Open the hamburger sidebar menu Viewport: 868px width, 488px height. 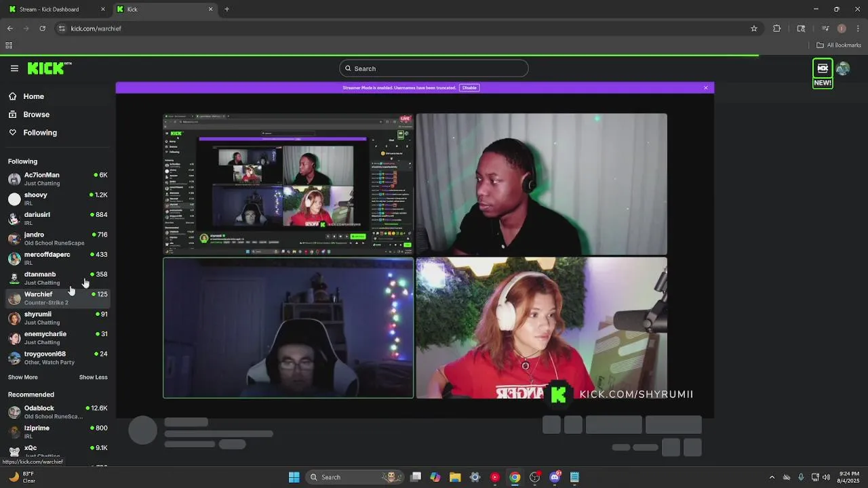click(14, 68)
